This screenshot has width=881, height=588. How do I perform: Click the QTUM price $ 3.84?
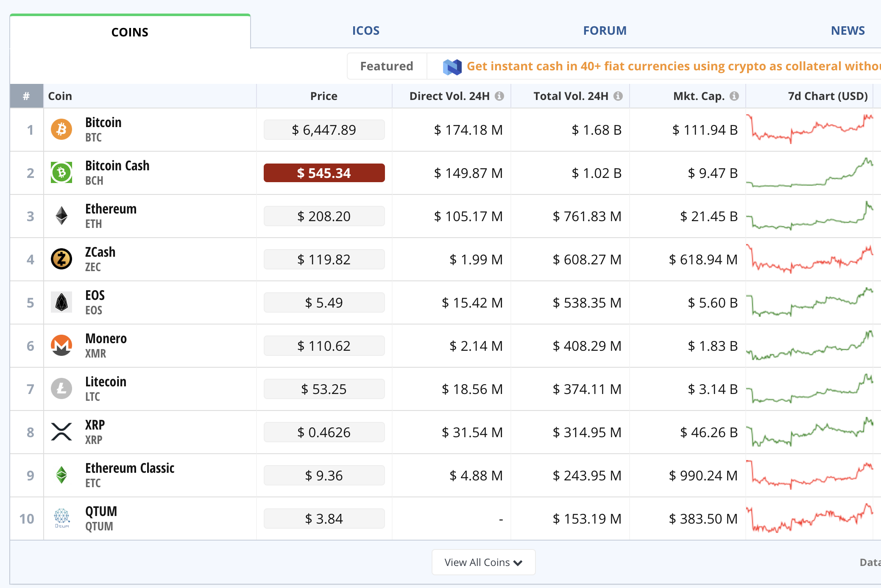tap(324, 519)
